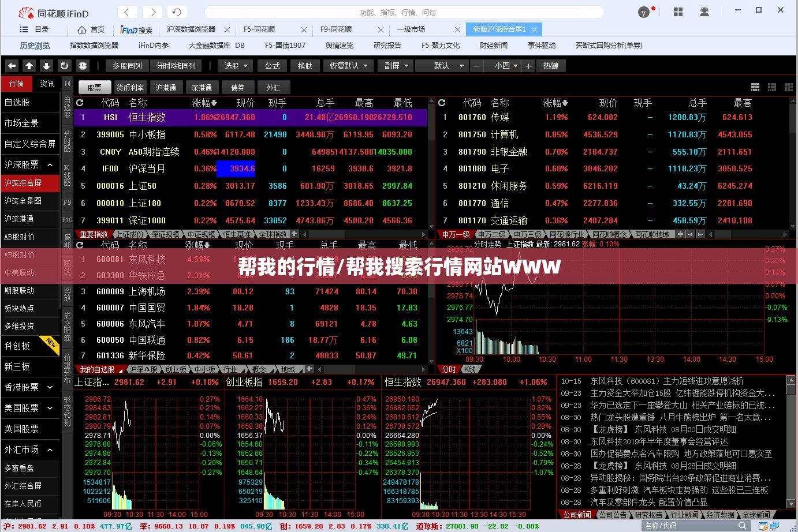Click the collapse sidebar icon beside 资讯
Screen dimensions: 798x532
[x=67, y=84]
